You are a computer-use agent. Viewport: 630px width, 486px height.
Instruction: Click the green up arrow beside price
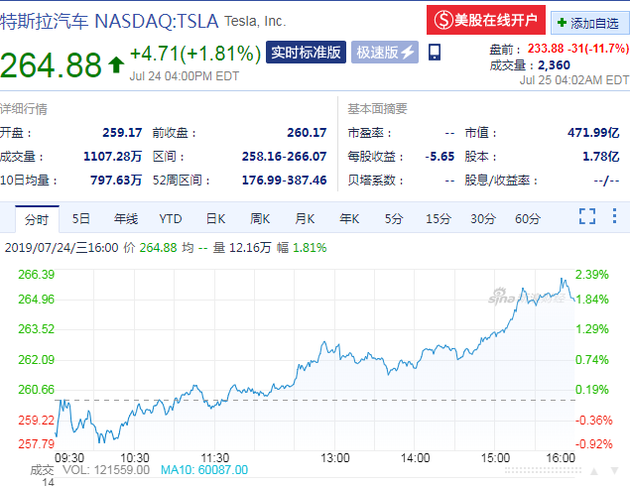coord(116,65)
